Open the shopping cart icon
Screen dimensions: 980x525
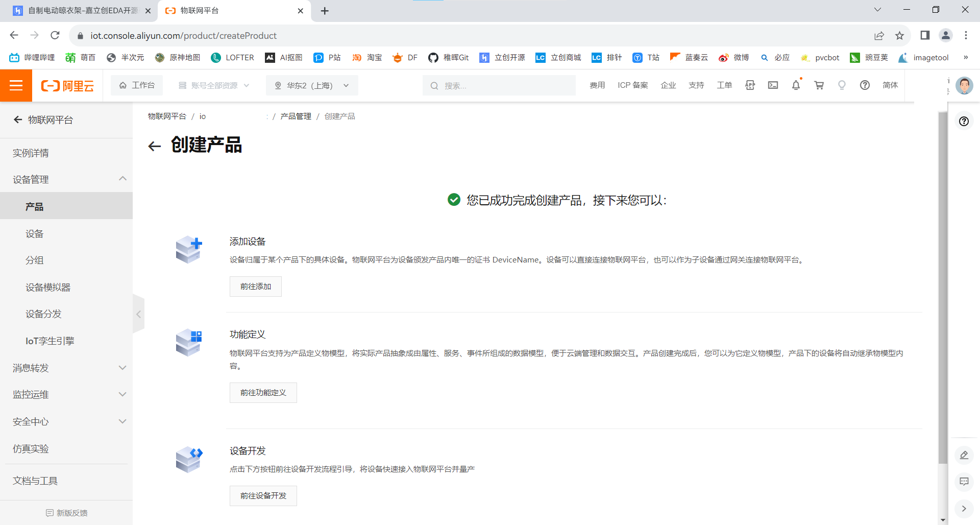[819, 85]
